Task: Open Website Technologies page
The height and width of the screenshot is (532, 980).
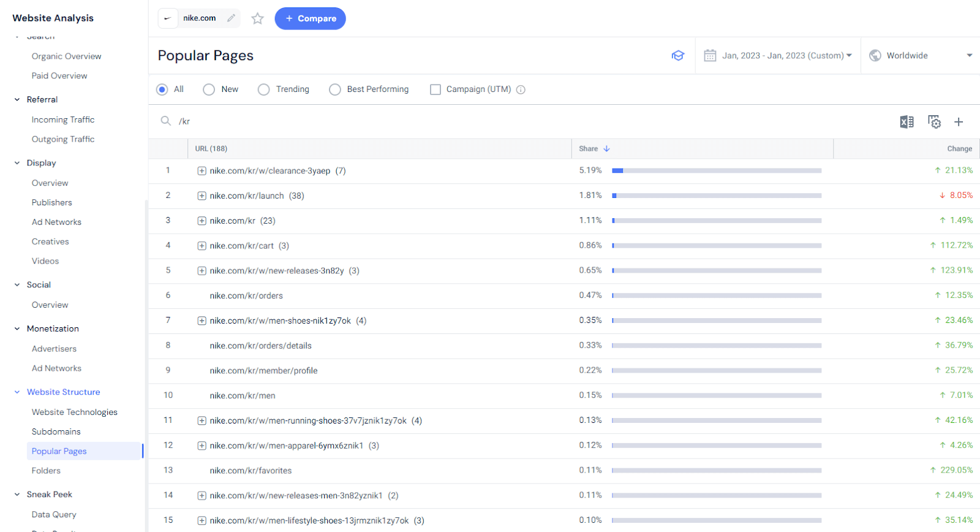Action: (x=75, y=412)
